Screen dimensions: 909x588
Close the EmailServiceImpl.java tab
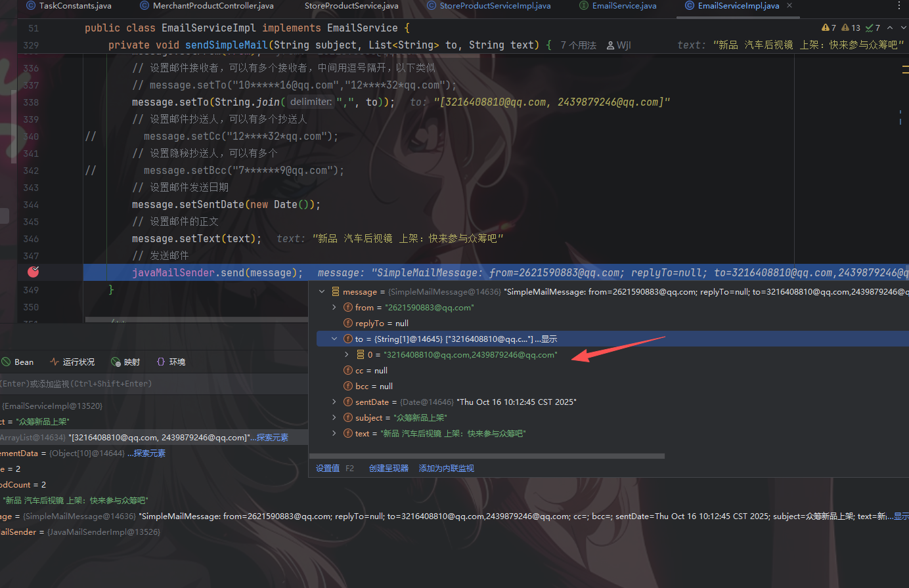tap(789, 6)
